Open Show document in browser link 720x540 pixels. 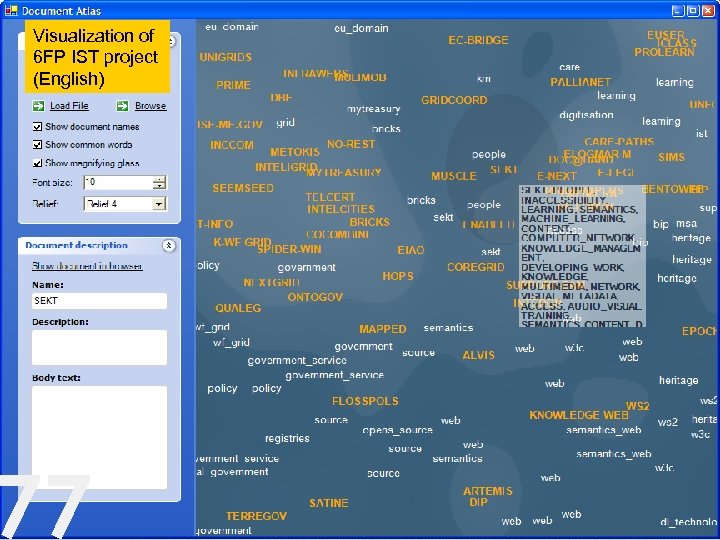[87, 266]
